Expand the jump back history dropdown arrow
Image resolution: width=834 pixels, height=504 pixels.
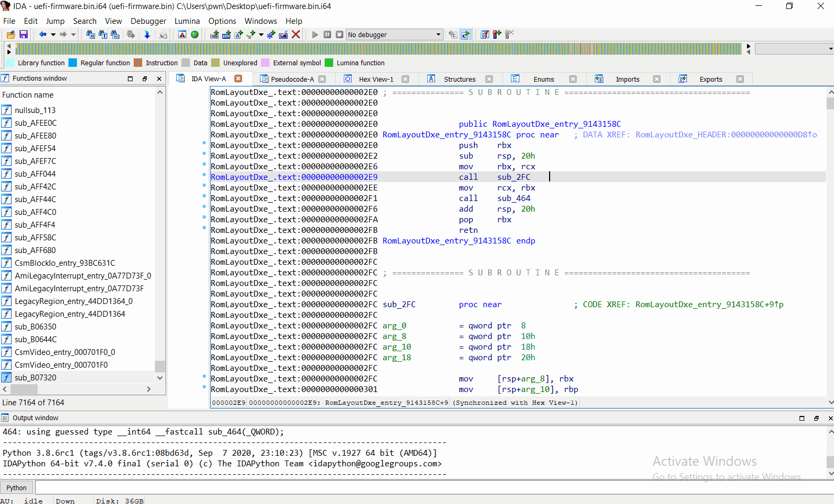[53, 34]
